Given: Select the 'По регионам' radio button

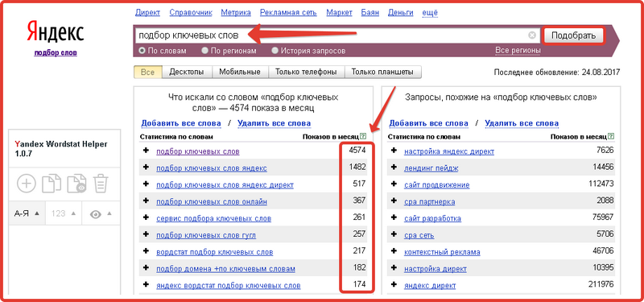Looking at the screenshot, I should click(205, 51).
